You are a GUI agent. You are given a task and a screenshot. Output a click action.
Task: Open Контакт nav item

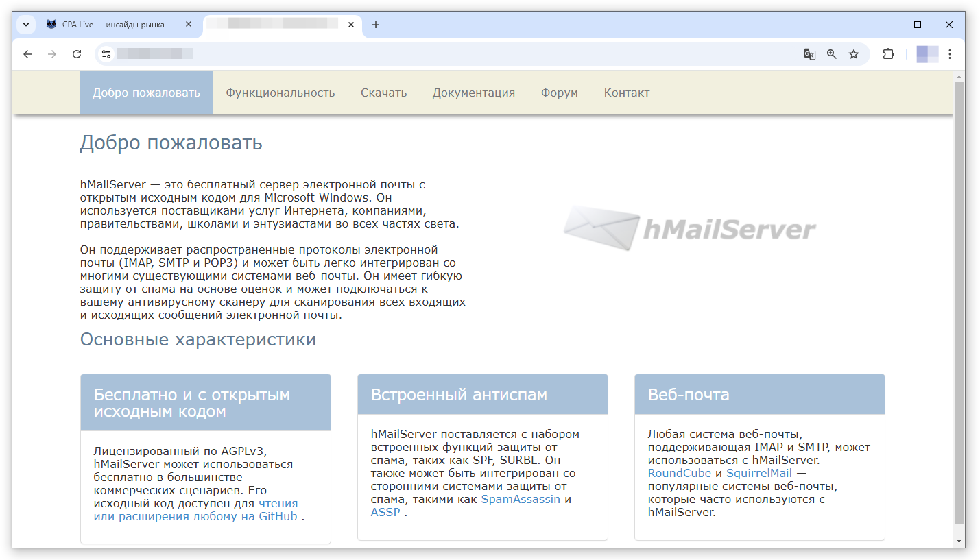627,93
